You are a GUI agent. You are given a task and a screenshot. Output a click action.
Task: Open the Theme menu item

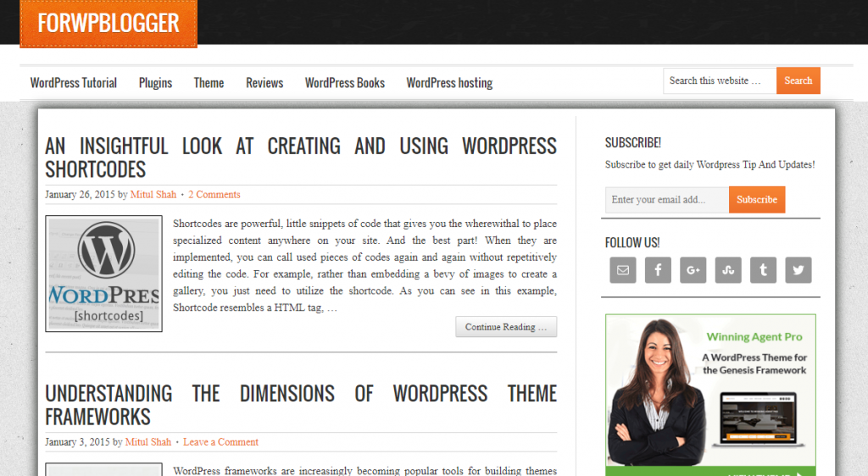tap(209, 83)
